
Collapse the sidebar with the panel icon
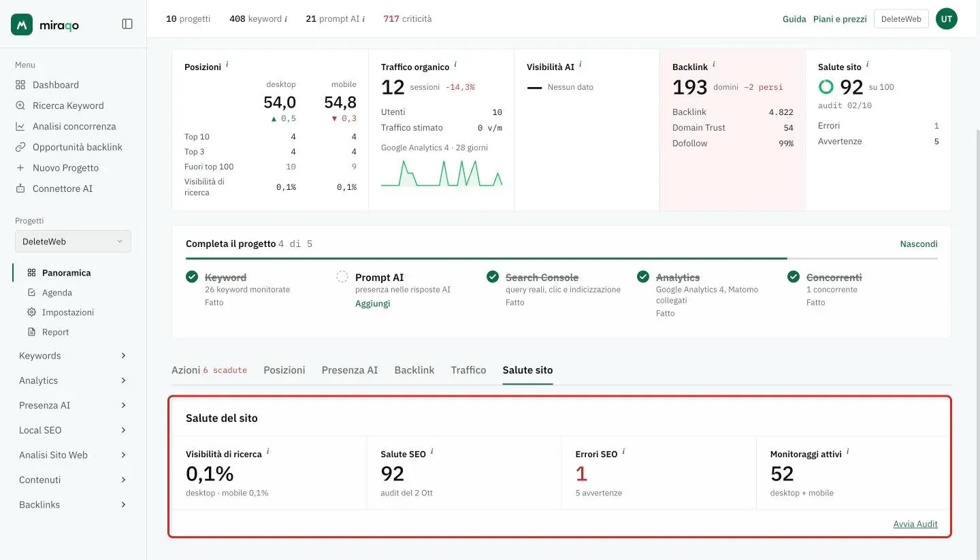pos(127,24)
